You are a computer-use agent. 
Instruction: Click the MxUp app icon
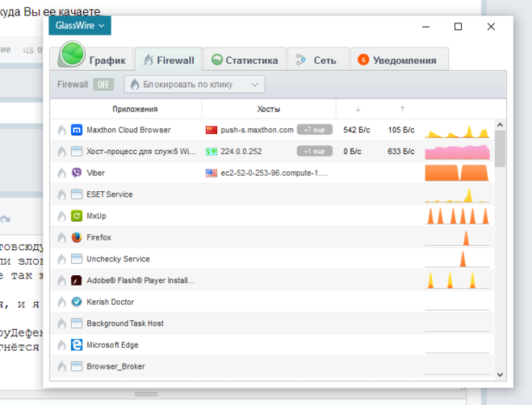point(77,215)
